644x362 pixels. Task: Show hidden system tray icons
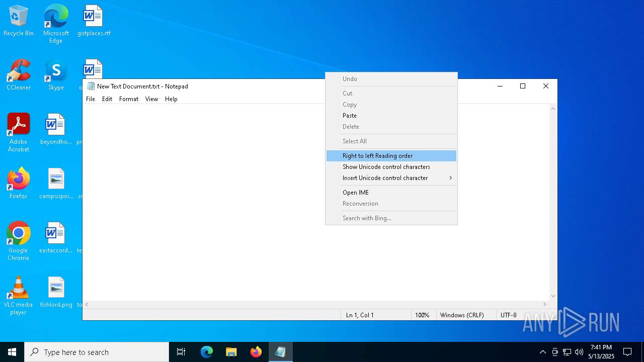point(542,352)
